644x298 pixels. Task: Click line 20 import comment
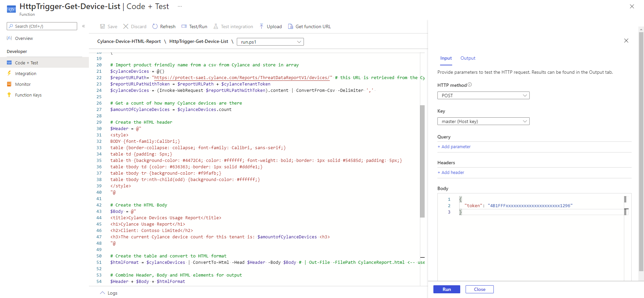(x=205, y=65)
